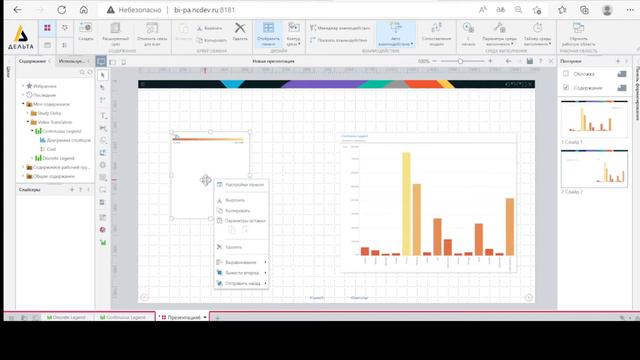Switch to the Содержание panel tab
Screen dimensions: 640x360
pos(32,61)
